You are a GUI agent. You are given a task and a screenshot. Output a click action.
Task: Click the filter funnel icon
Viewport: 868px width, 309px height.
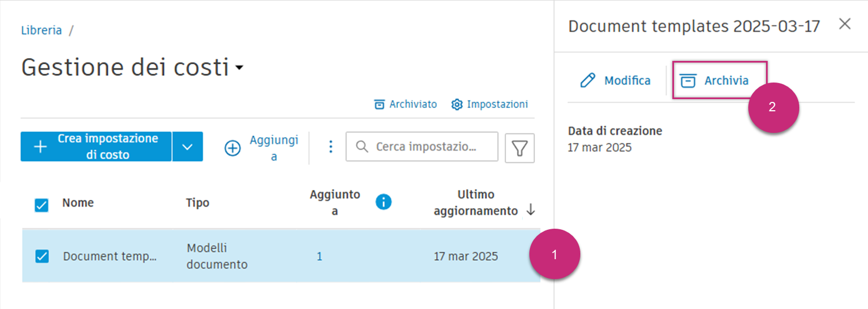click(519, 148)
